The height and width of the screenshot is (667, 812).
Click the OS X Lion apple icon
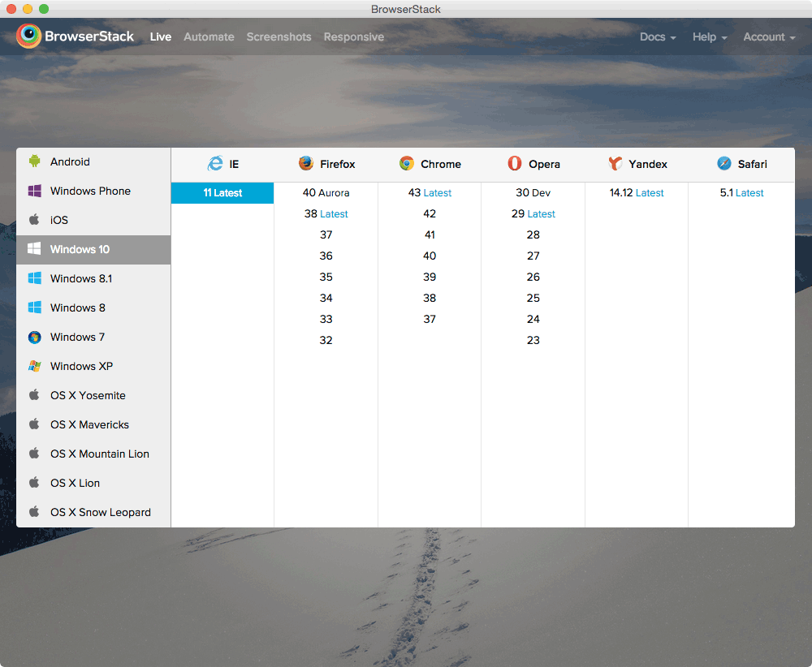click(x=34, y=482)
